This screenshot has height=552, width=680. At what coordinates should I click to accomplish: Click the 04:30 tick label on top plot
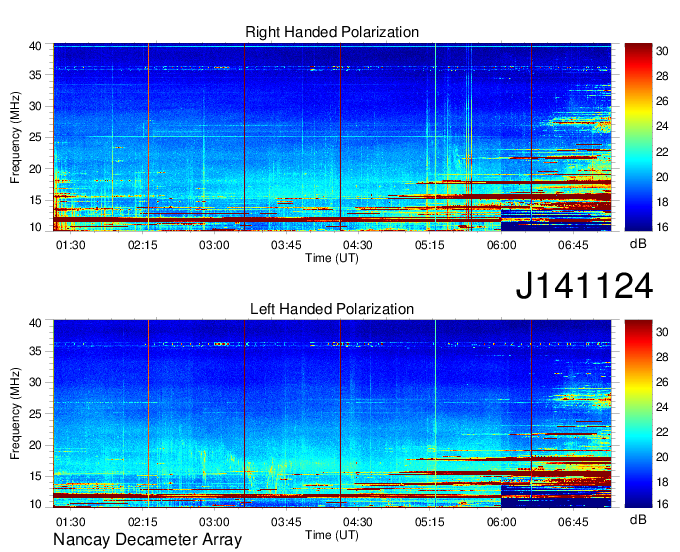click(x=358, y=245)
